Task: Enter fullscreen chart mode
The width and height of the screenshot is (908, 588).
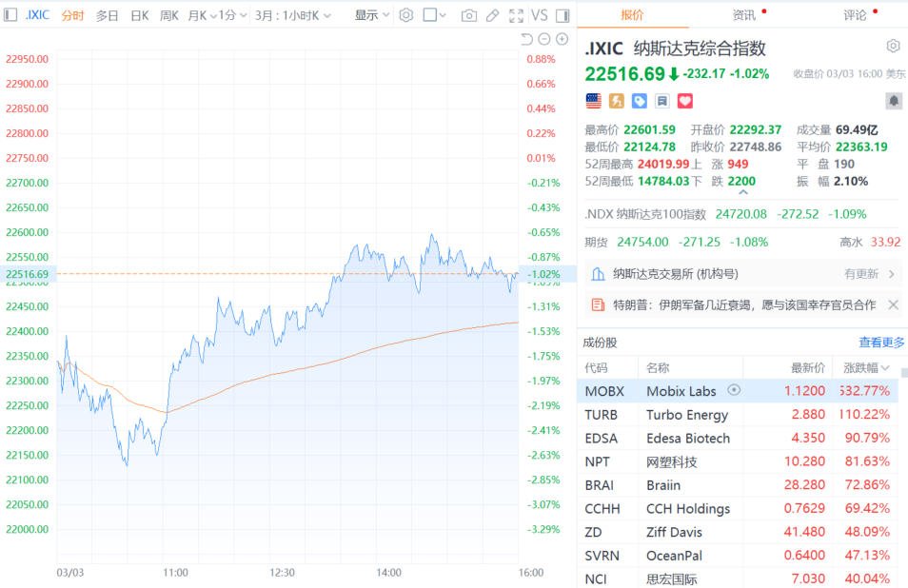Action: pos(516,15)
